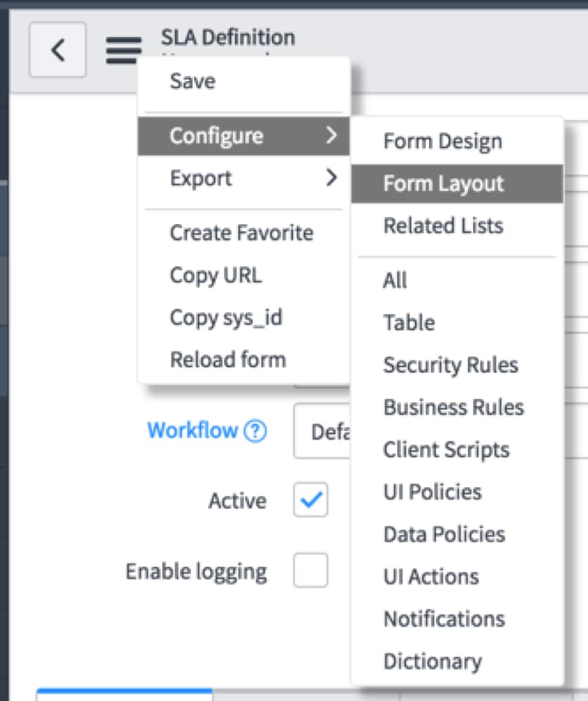Image resolution: width=588 pixels, height=701 pixels.
Task: Choose Table in the Configure submenu
Action: pyautogui.click(x=457, y=323)
